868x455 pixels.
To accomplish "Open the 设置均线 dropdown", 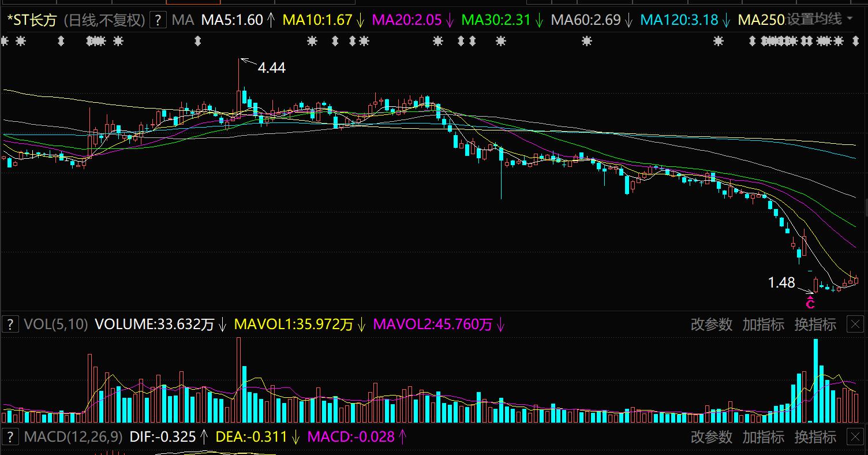I will tap(814, 20).
